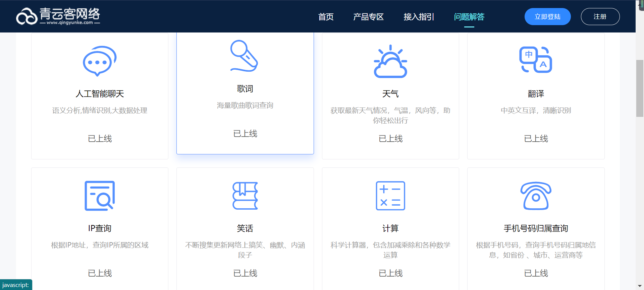The image size is (644, 290).
Task: Open the 天气 card title
Action: tap(390, 94)
